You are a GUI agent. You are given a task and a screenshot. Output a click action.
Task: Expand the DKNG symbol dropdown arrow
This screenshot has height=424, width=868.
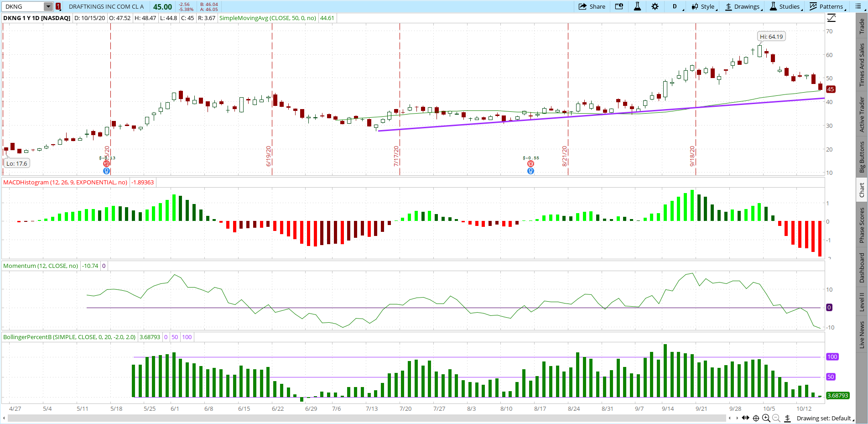click(x=48, y=6)
